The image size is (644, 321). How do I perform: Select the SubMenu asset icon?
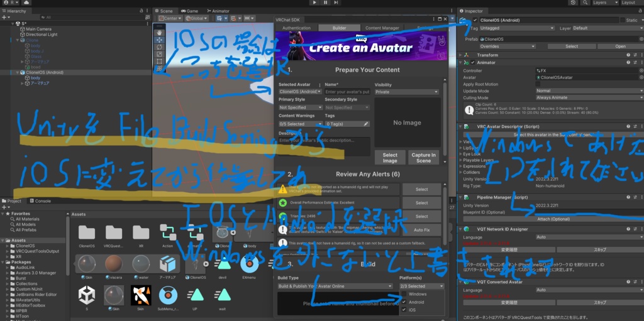coord(168,295)
